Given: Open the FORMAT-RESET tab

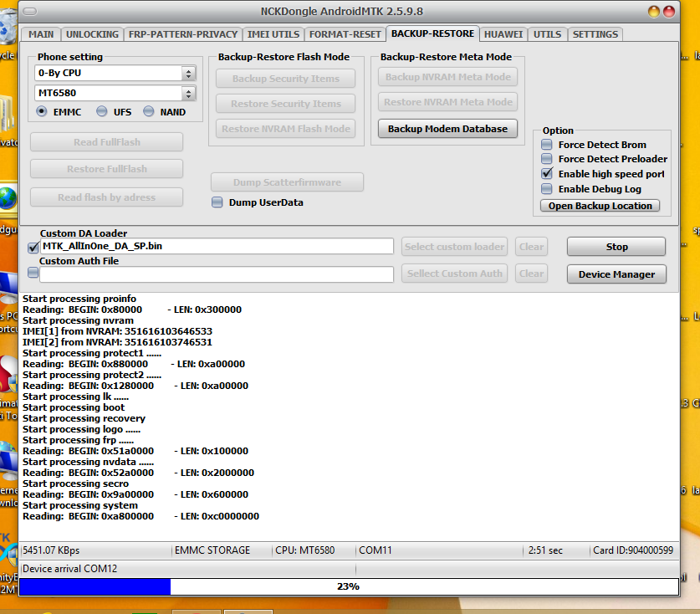Looking at the screenshot, I should (x=345, y=34).
